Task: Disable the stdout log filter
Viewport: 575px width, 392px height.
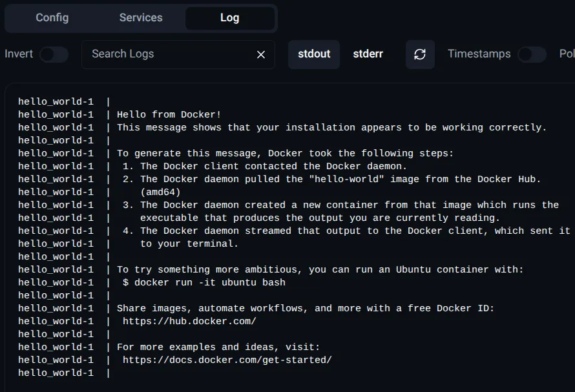Action: (x=314, y=54)
